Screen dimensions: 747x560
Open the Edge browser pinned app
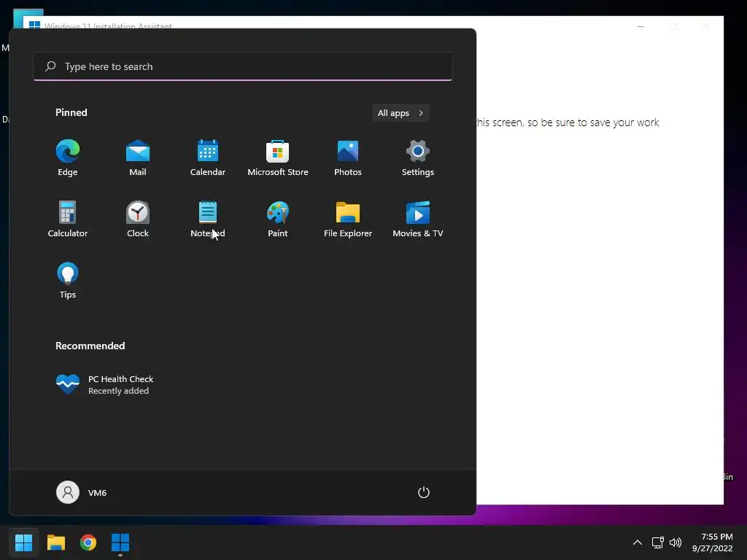pos(68,158)
